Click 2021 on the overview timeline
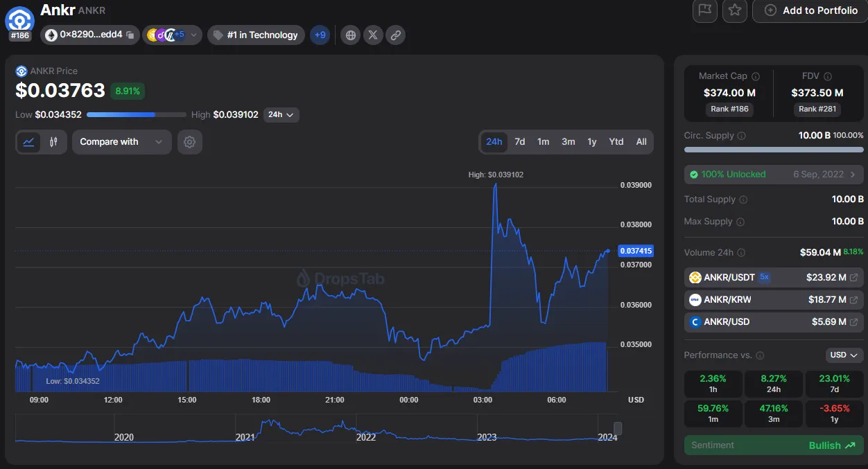Image resolution: width=868 pixels, height=469 pixels. pos(245,437)
